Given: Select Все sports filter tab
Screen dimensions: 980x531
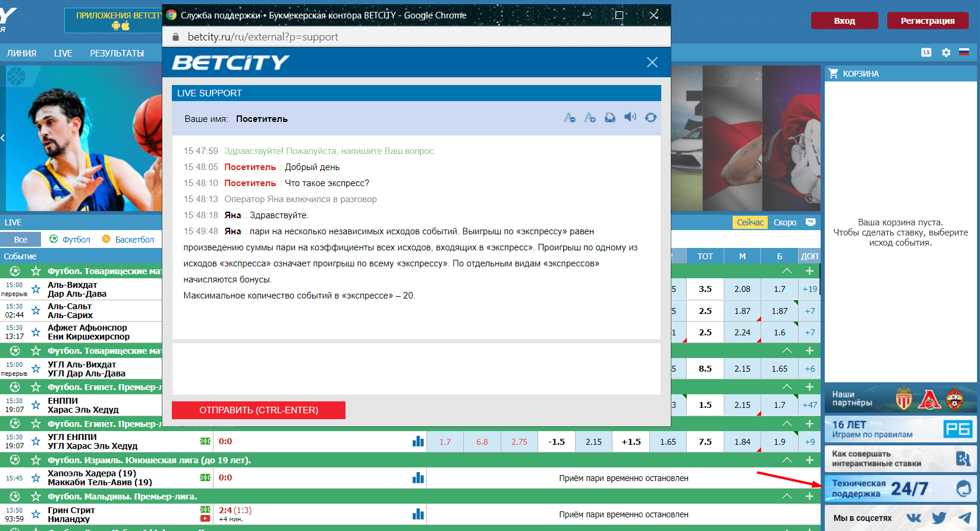Looking at the screenshot, I should click(x=21, y=239).
